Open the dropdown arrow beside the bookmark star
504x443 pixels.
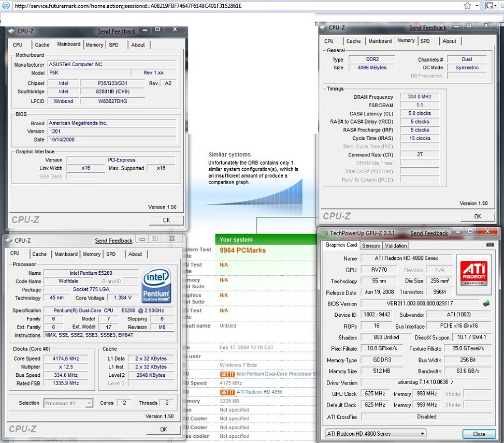pos(477,6)
